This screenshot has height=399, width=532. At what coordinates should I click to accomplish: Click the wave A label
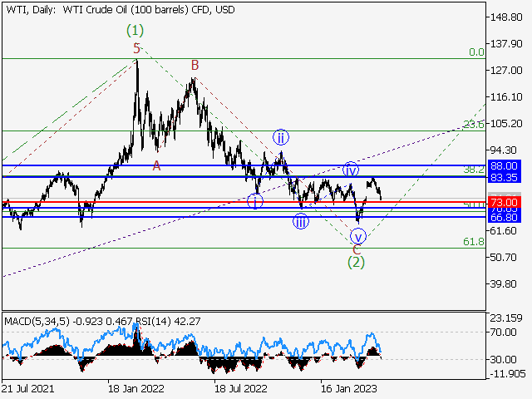coord(155,165)
